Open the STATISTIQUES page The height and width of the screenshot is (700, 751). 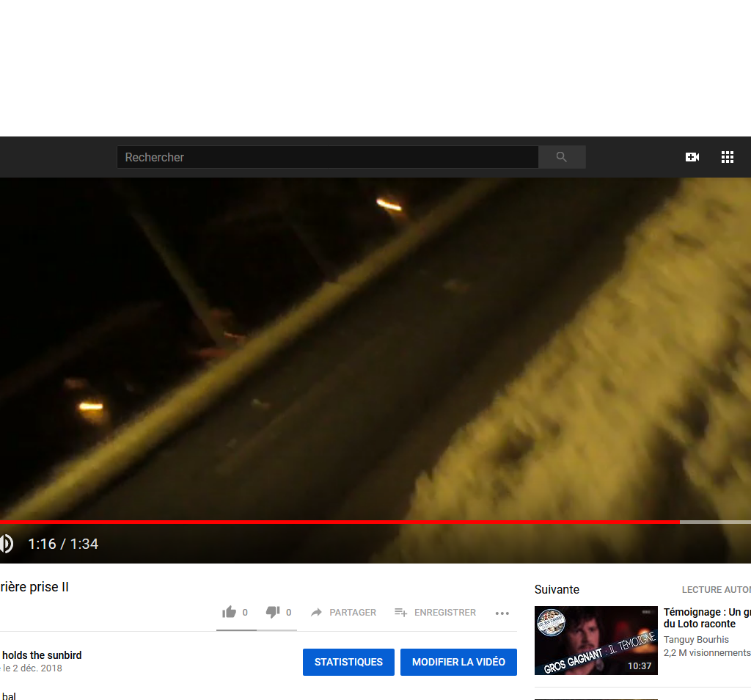coord(348,662)
